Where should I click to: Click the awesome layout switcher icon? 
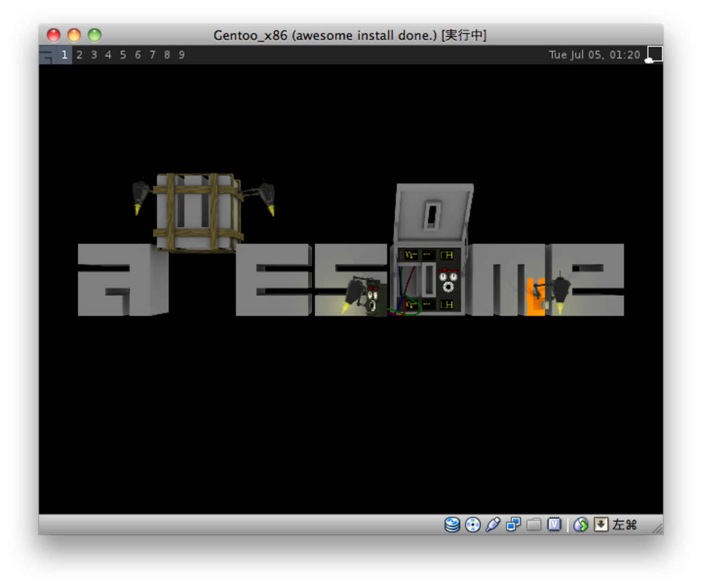tap(654, 55)
